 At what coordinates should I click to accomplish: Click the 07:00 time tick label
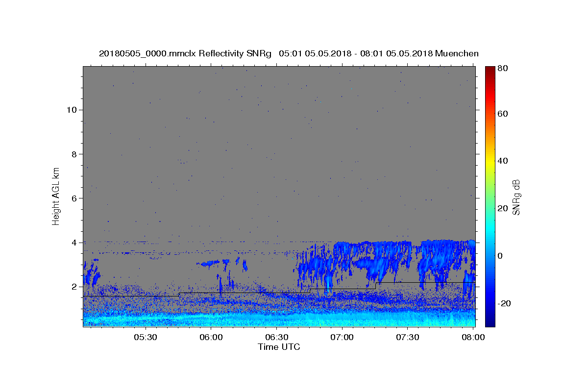point(342,337)
